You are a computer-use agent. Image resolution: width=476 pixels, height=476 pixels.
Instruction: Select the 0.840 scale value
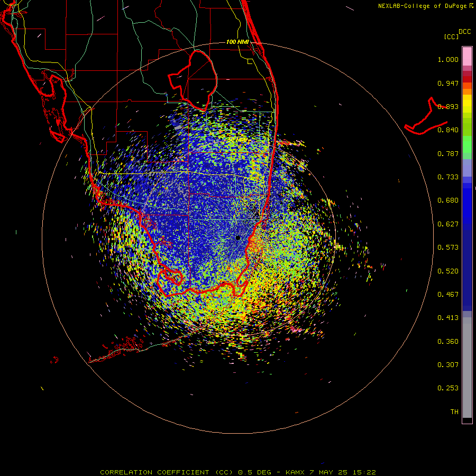448,130
